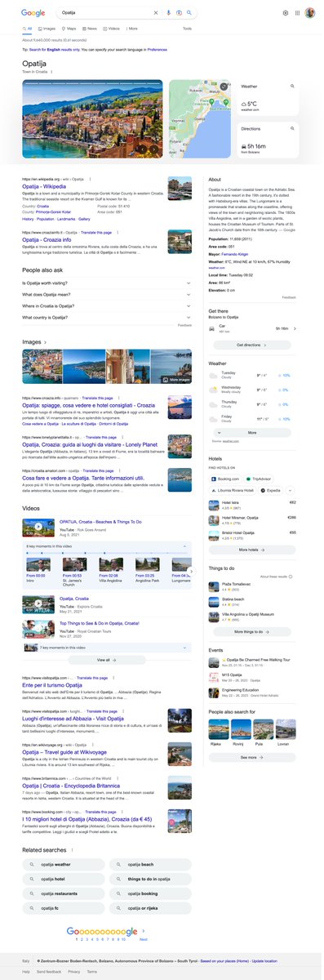Select TripAdvisor hotel provider chip
This screenshot has width=324, height=980.
click(260, 479)
